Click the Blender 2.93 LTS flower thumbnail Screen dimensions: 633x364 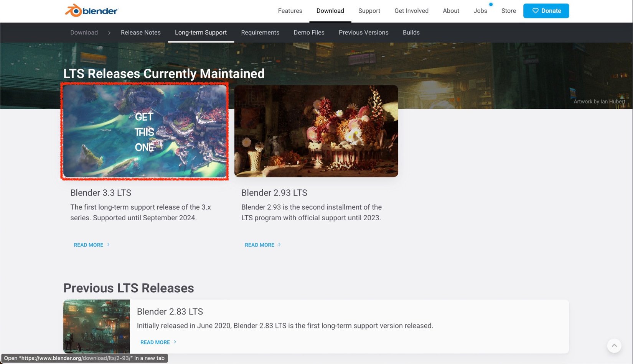(x=316, y=131)
